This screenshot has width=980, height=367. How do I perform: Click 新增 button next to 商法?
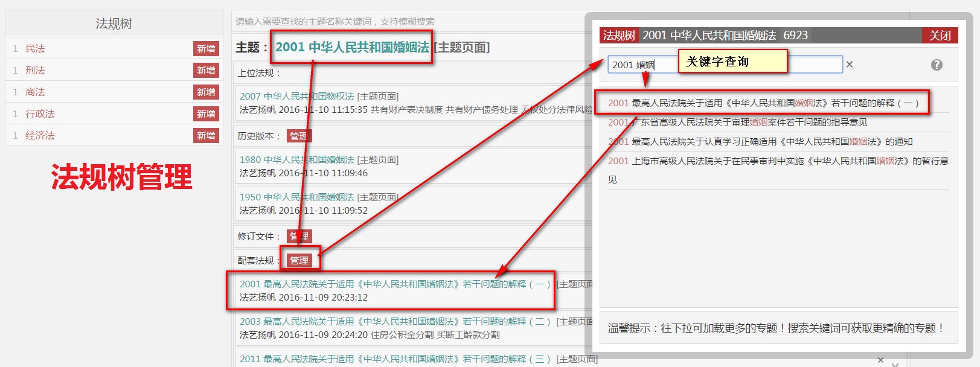coord(206,92)
